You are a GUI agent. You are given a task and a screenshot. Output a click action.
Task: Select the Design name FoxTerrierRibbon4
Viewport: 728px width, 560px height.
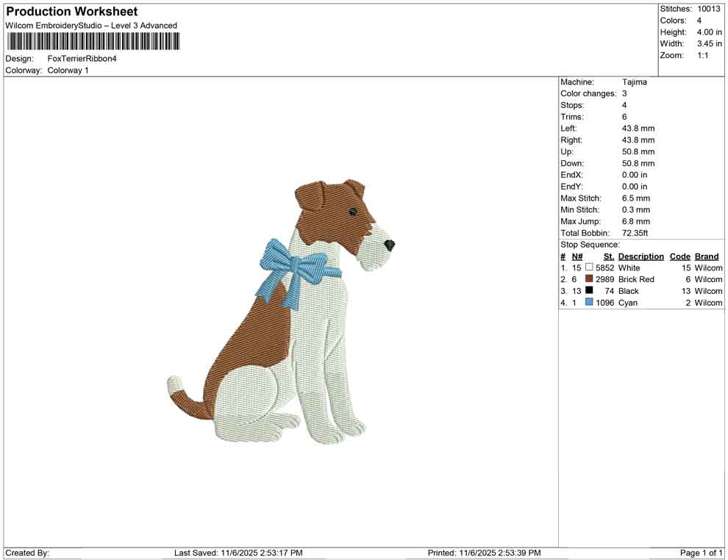82,58
